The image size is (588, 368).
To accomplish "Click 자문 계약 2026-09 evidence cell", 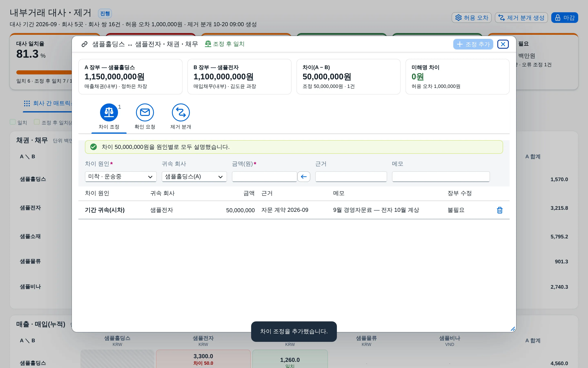I will (x=285, y=210).
